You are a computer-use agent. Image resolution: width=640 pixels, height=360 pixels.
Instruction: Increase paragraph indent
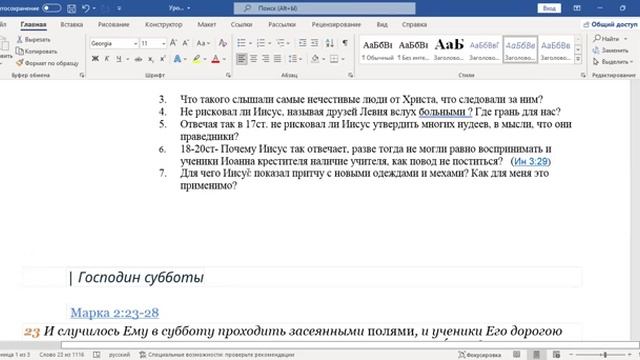(x=315, y=43)
